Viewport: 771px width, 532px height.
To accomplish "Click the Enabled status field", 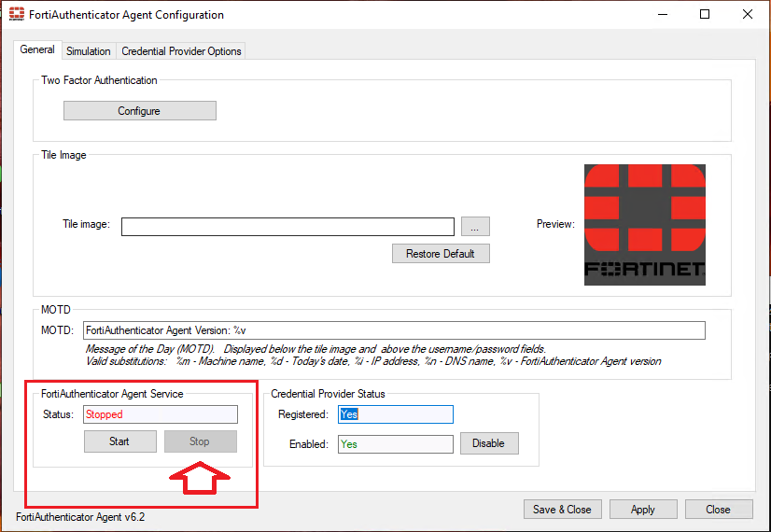I will pos(396,444).
